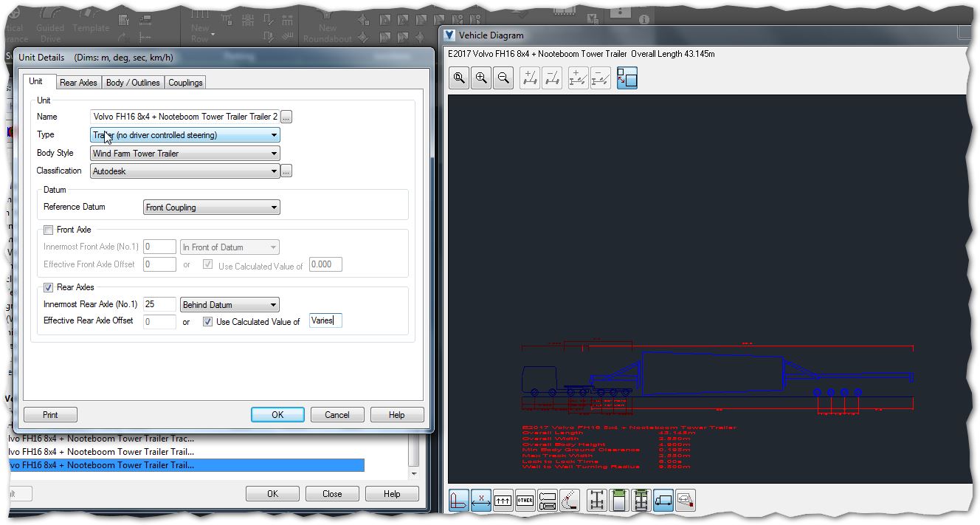Toggle rear Use Calculated Value checkbox
The image size is (980, 525).
[208, 322]
